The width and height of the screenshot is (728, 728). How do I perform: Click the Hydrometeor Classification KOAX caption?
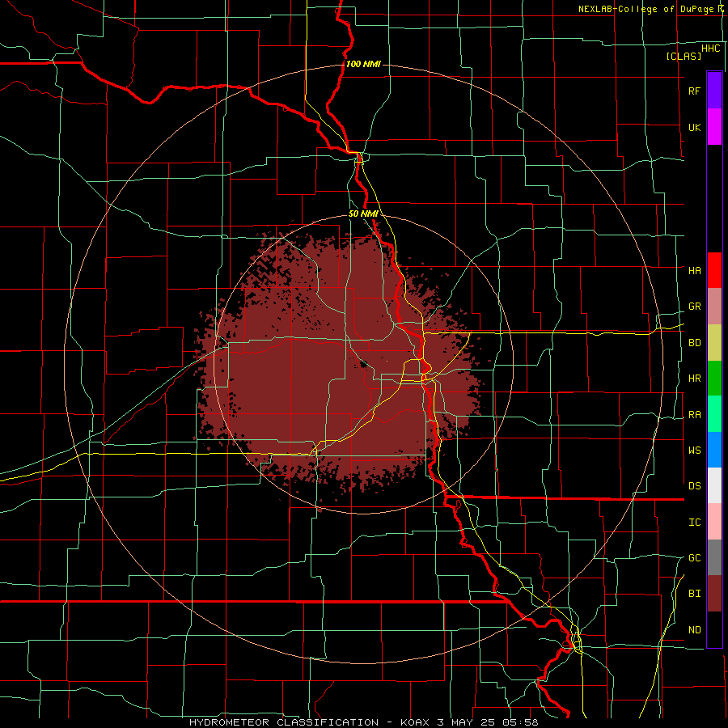click(363, 722)
